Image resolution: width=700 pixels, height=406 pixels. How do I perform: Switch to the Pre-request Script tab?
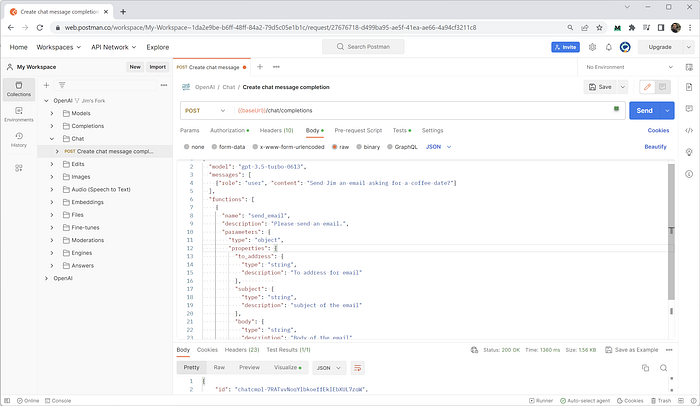point(358,130)
